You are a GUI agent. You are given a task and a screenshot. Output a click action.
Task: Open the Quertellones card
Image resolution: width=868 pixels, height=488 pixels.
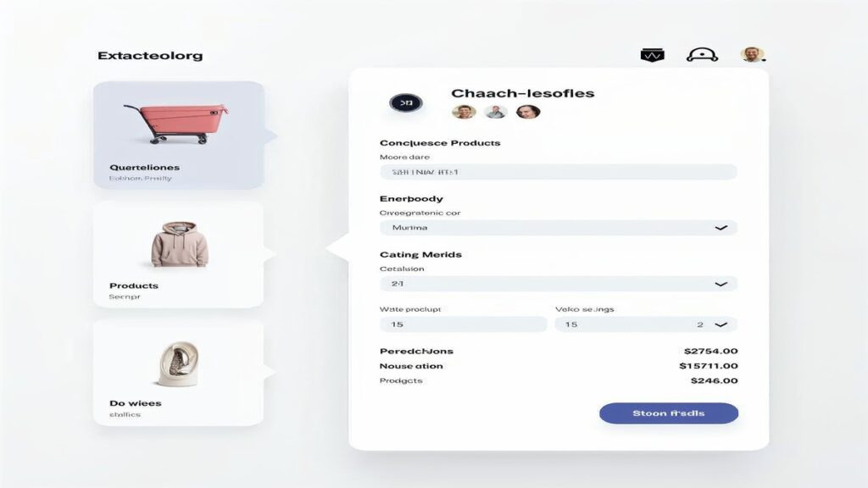(179, 136)
